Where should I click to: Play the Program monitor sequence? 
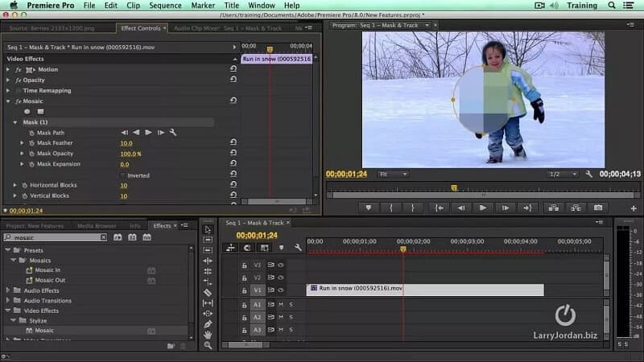pyautogui.click(x=483, y=208)
